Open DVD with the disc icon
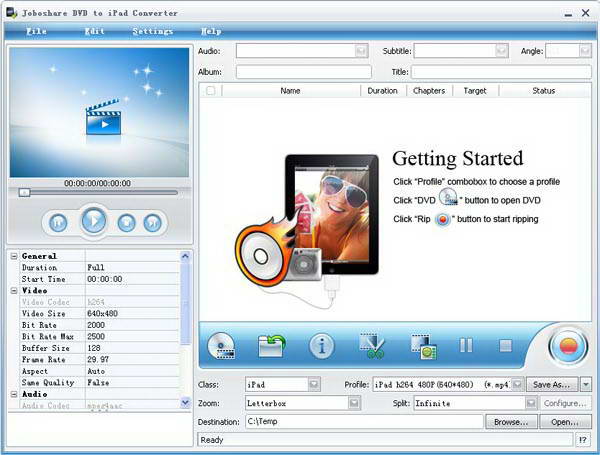600x455 pixels. coord(221,346)
